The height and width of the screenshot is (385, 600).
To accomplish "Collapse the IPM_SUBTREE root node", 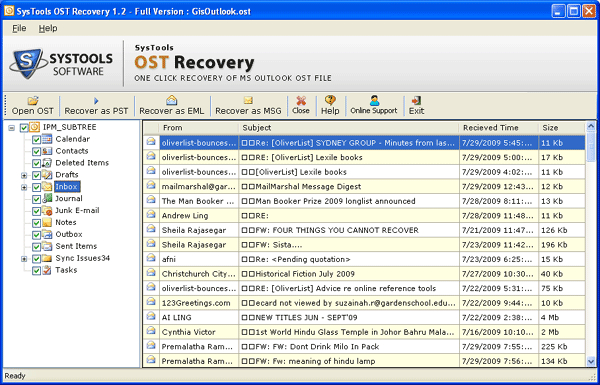I will 12,128.
